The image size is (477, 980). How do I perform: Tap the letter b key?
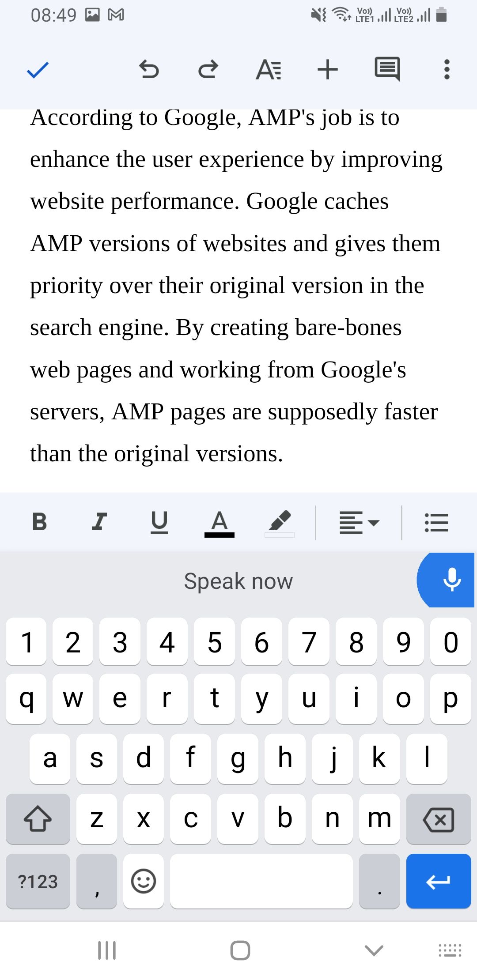285,819
